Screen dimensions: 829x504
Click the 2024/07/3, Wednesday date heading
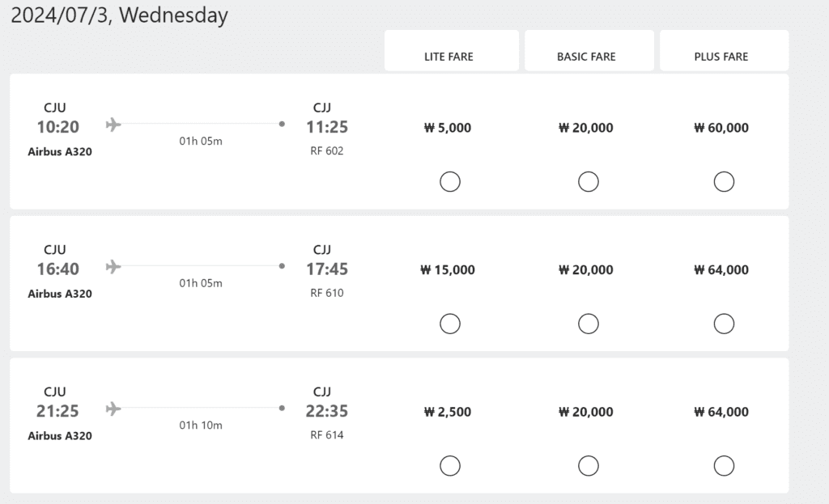[119, 15]
